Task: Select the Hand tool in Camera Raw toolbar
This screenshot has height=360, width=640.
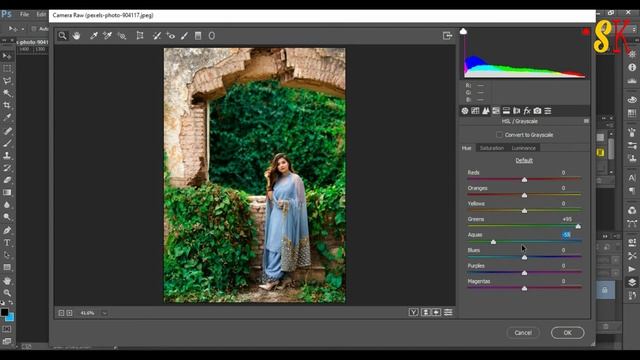Action: point(76,36)
